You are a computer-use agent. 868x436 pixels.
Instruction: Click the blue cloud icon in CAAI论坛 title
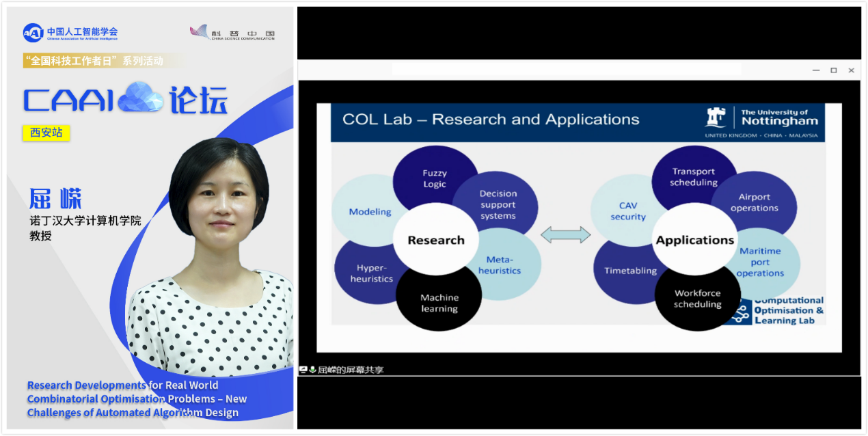140,99
